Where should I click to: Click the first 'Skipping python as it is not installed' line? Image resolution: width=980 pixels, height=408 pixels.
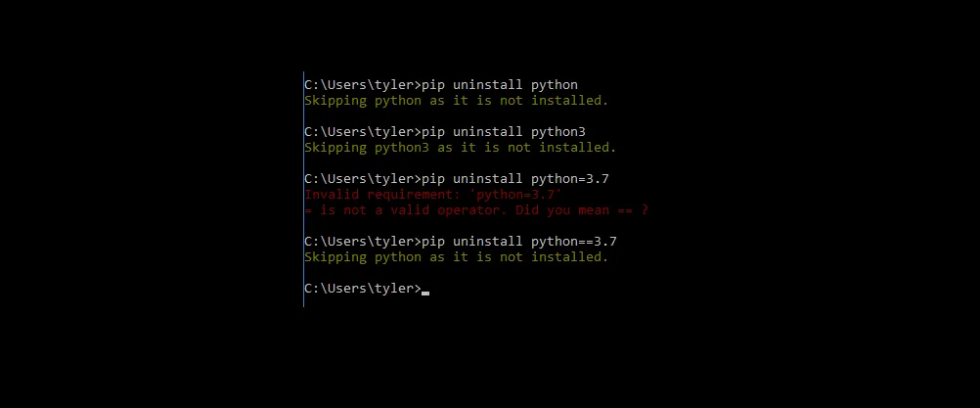click(x=456, y=101)
